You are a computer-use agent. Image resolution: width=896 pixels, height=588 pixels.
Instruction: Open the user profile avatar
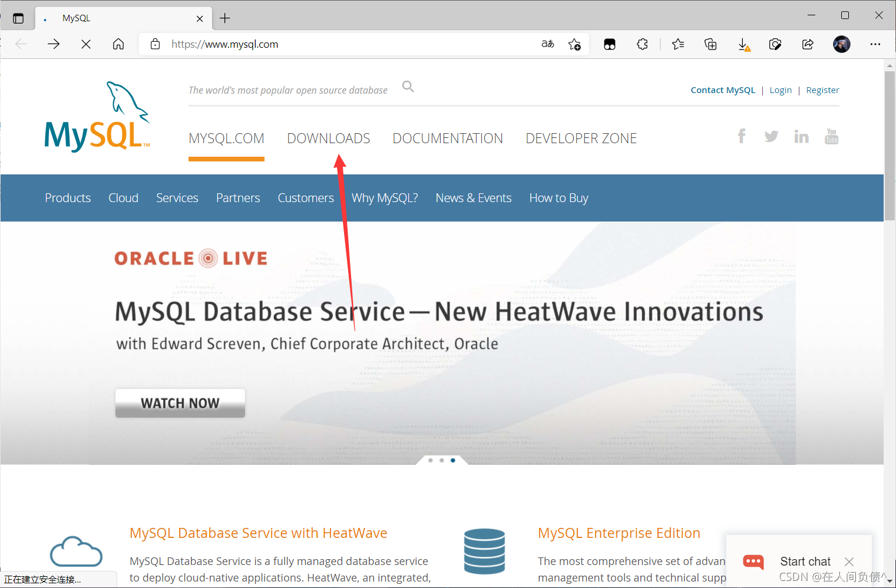point(841,44)
